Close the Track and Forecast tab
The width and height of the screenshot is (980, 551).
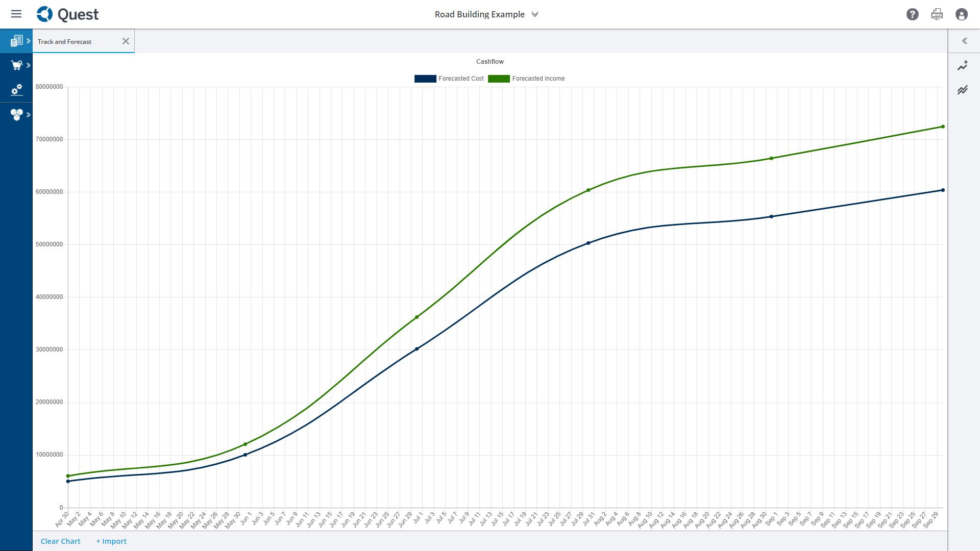[126, 41]
